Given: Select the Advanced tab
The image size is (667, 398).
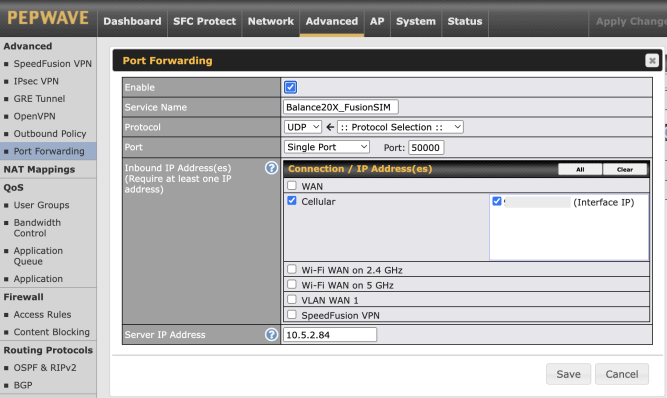Looking at the screenshot, I should (332, 21).
